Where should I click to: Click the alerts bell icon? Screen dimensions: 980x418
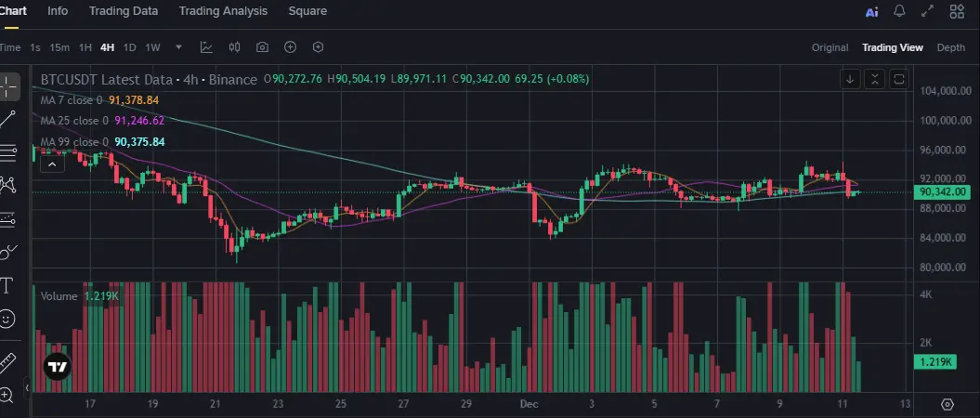[x=899, y=12]
